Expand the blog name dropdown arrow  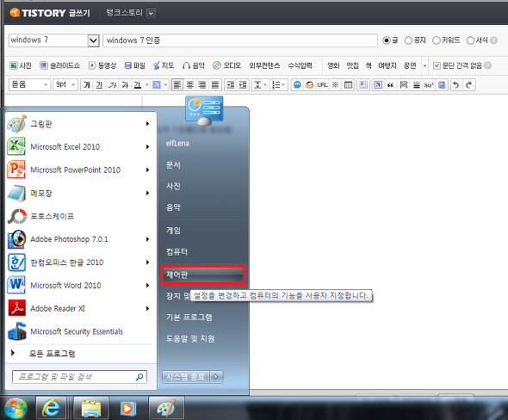pyautogui.click(x=151, y=14)
